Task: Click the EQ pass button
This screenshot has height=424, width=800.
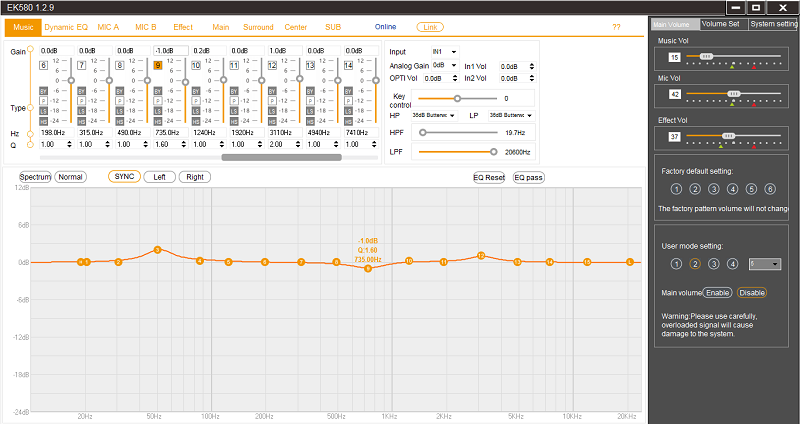Action: 529,178
